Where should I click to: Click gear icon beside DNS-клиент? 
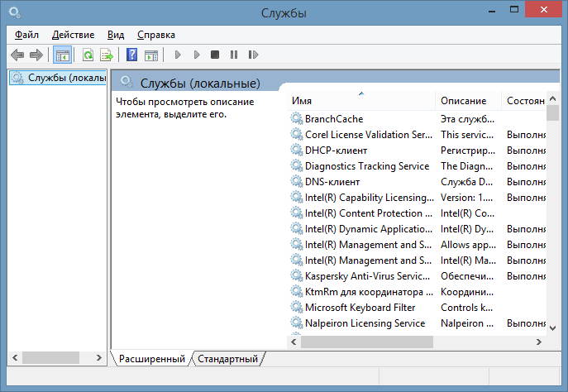click(x=297, y=182)
